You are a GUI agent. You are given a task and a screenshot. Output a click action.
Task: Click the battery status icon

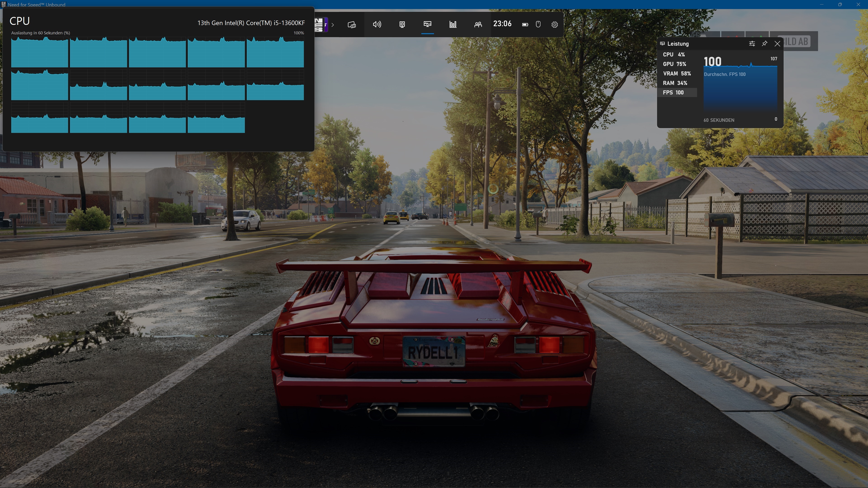point(525,25)
